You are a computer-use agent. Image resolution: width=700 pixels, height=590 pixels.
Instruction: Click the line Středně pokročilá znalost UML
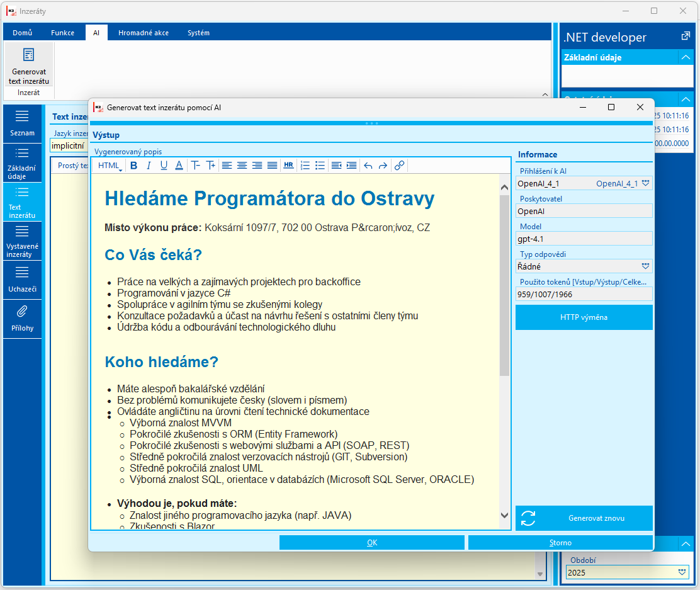[x=196, y=468]
